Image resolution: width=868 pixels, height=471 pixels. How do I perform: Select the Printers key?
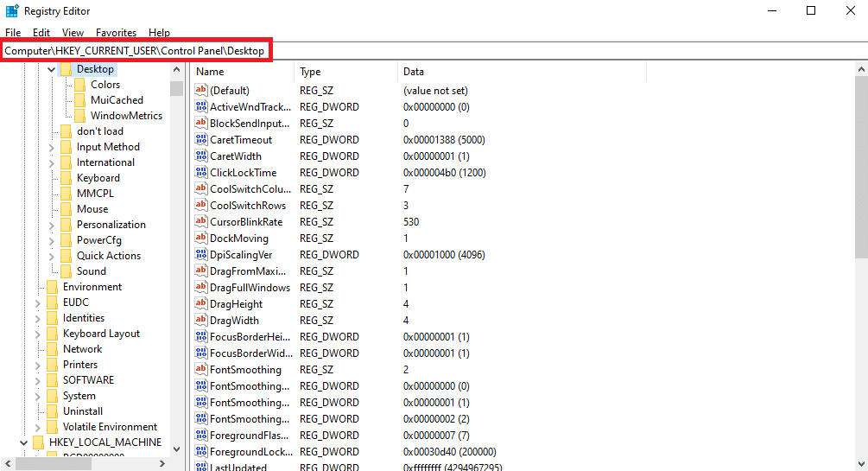80,365
